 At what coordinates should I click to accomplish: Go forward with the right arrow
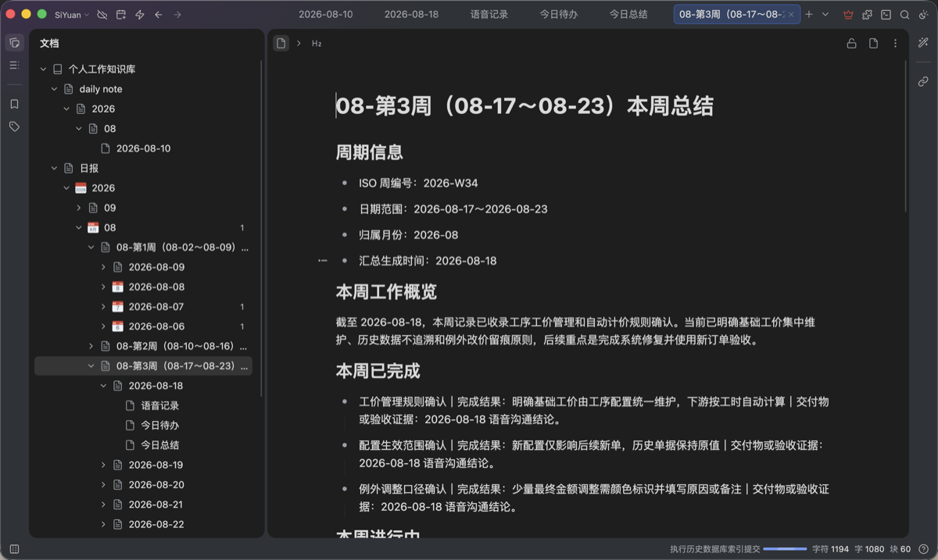[x=177, y=15]
